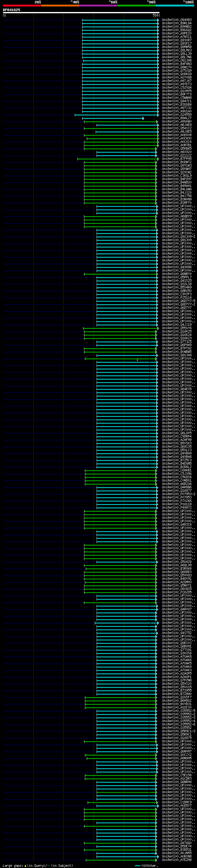Select hit UniRef100_B8XSK3
Screen dimensions: 197x868
click(x=177, y=443)
